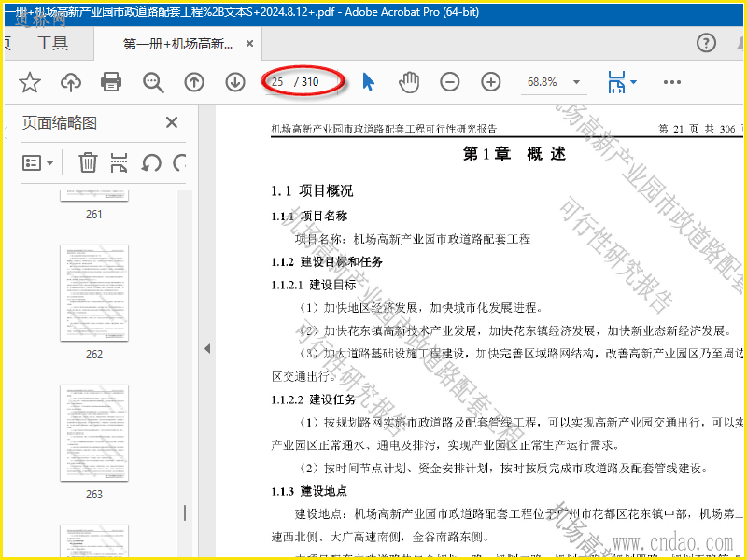747x560 pixels.
Task: Click the page number field showing 25
Action: click(x=277, y=82)
